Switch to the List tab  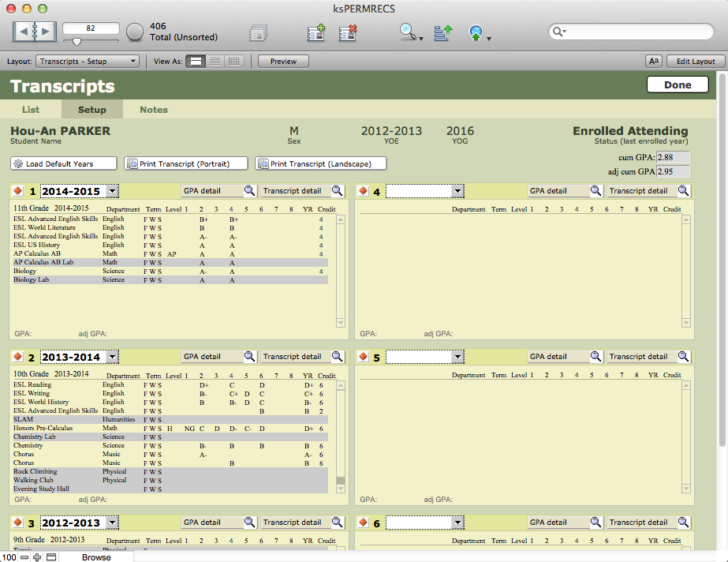coord(31,110)
